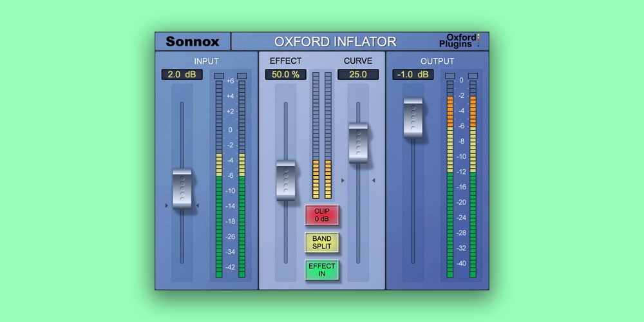
Task: Reset the left input meter clip indicator
Action: pyautogui.click(x=219, y=77)
